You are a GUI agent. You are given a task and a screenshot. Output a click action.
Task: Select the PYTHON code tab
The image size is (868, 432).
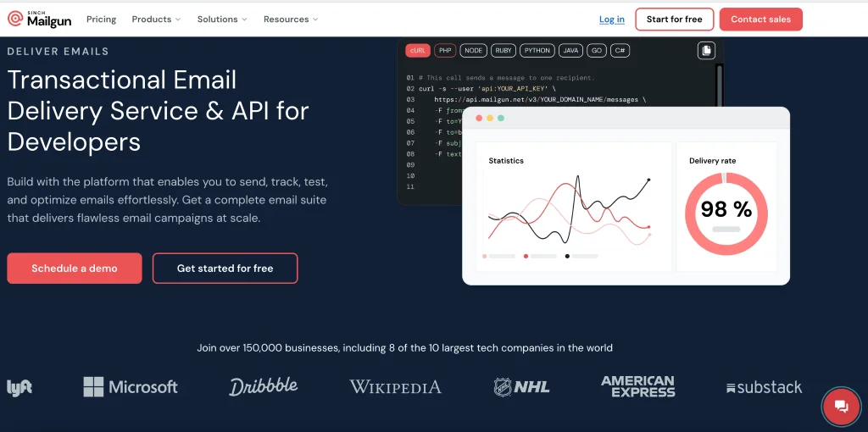tap(537, 50)
